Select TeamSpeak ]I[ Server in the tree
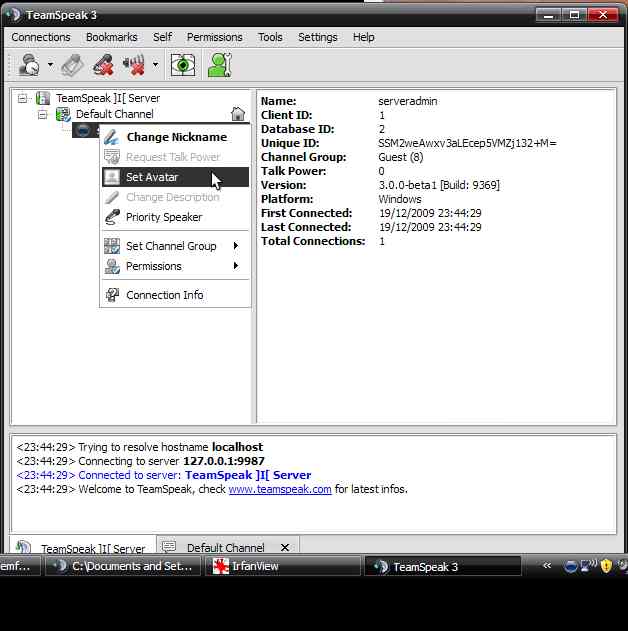 (108, 98)
